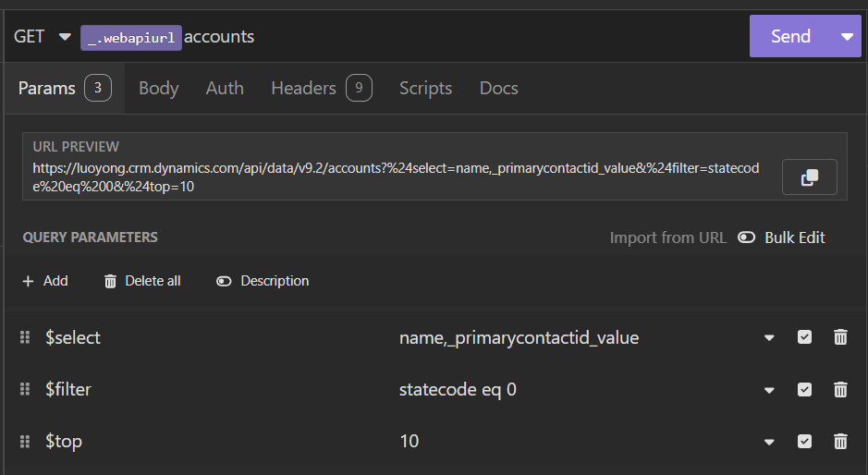
Task: Open the GET method dropdown
Action: (43, 37)
